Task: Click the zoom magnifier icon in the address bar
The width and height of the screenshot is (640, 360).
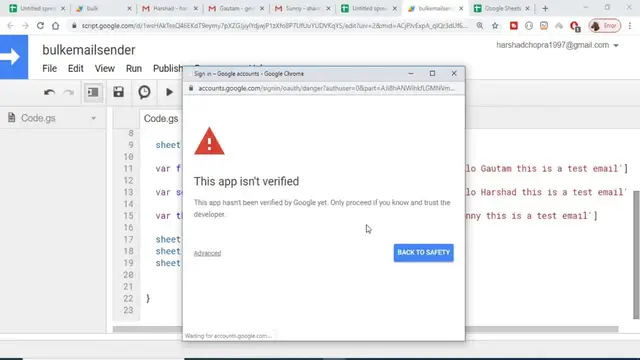Action: point(480,26)
